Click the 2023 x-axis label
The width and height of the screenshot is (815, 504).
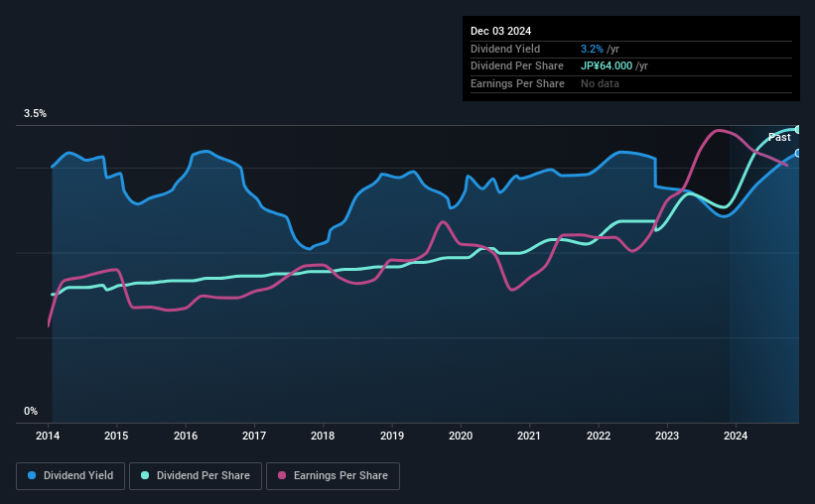[x=667, y=436]
